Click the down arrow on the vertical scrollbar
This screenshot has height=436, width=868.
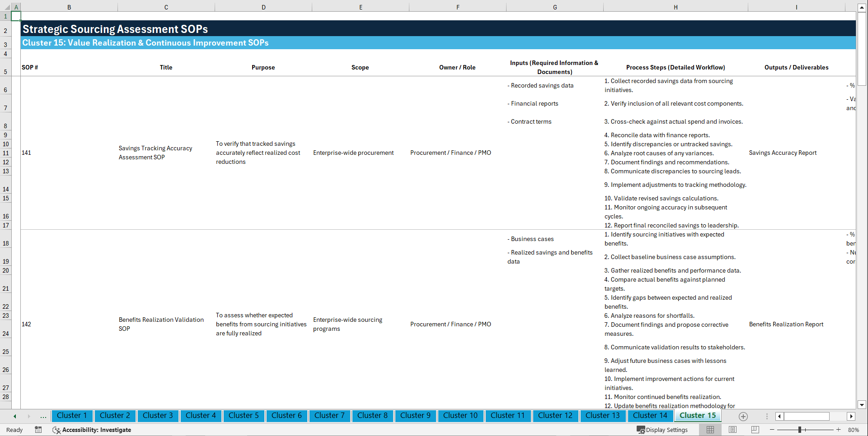[x=862, y=405]
